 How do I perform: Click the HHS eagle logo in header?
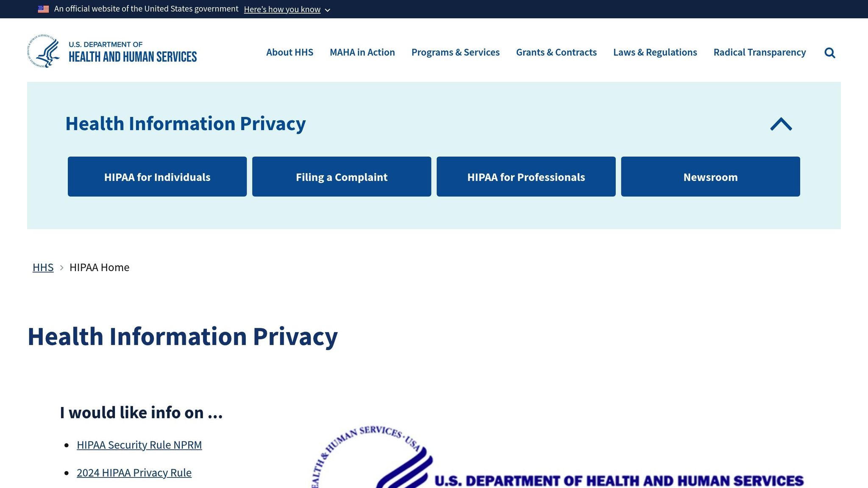[x=44, y=51]
